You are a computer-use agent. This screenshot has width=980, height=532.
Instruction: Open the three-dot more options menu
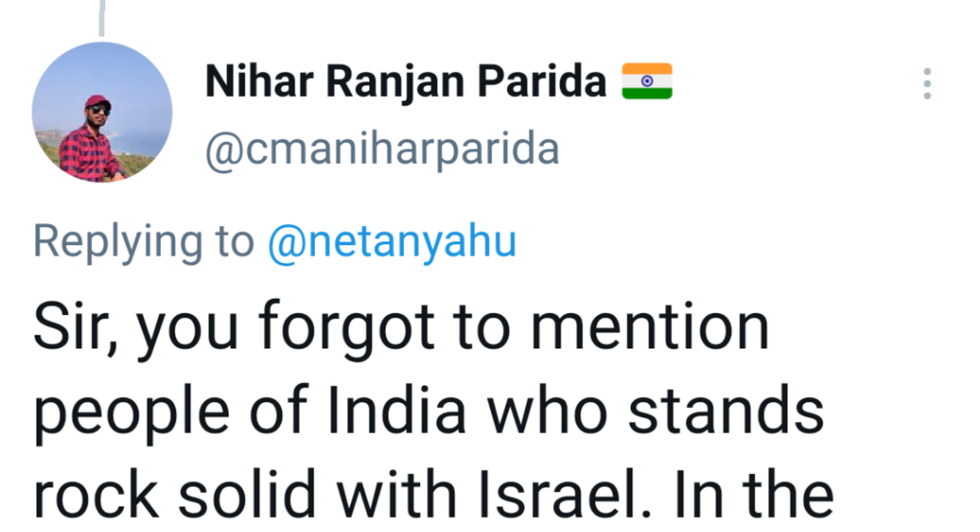click(927, 84)
